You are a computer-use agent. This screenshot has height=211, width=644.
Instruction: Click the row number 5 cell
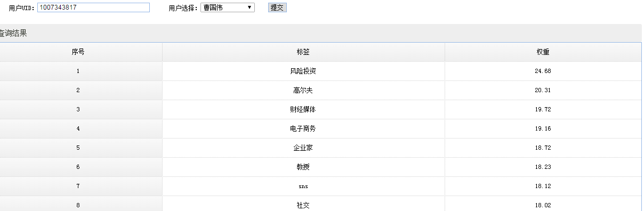pyautogui.click(x=78, y=148)
